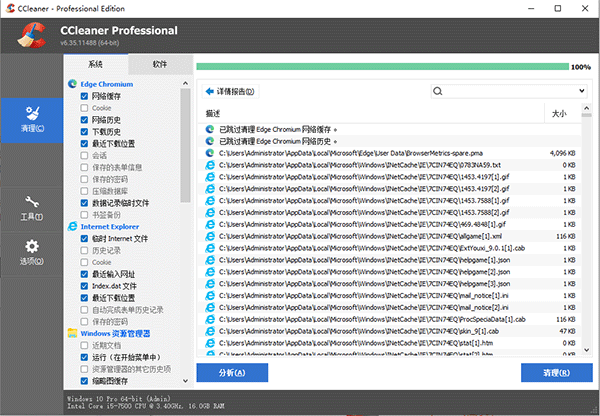Click IE icon beside allgame[1].xml row
The height and width of the screenshot is (416, 600).
tap(210, 236)
